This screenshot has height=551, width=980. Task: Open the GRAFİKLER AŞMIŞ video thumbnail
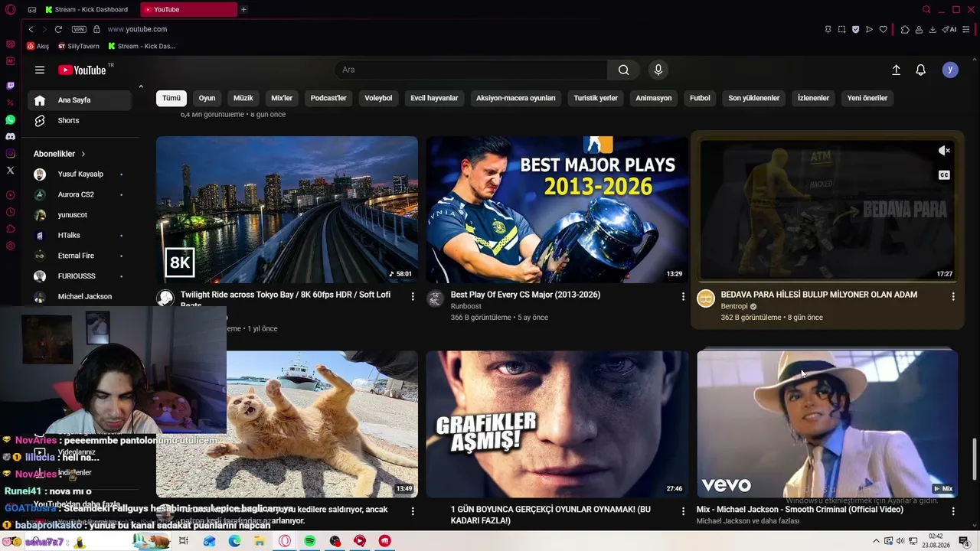coord(557,424)
